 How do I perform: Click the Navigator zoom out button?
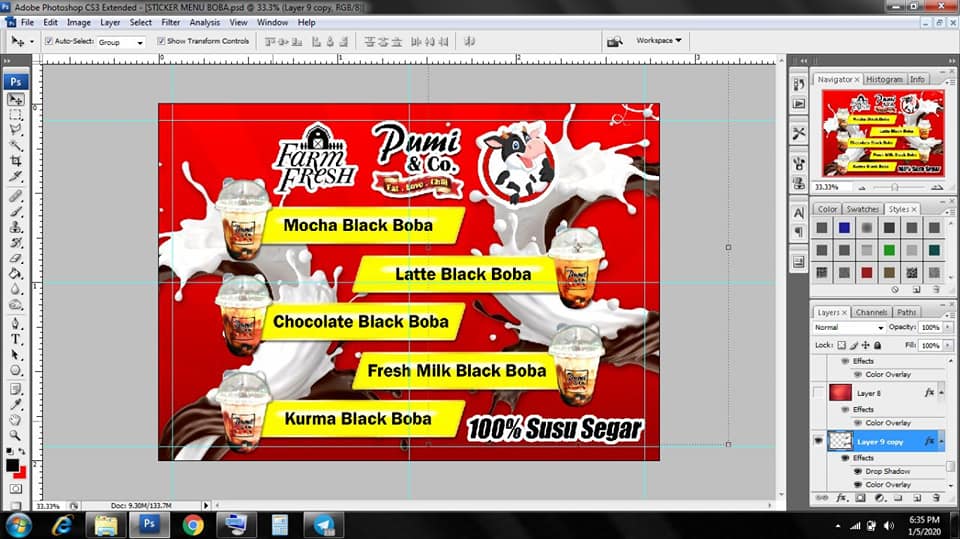click(862, 187)
